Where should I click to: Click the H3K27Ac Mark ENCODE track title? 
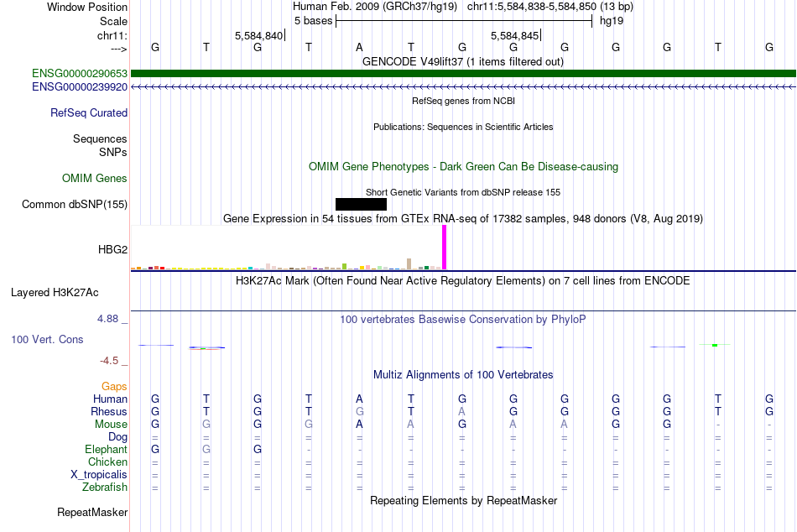pos(463,281)
